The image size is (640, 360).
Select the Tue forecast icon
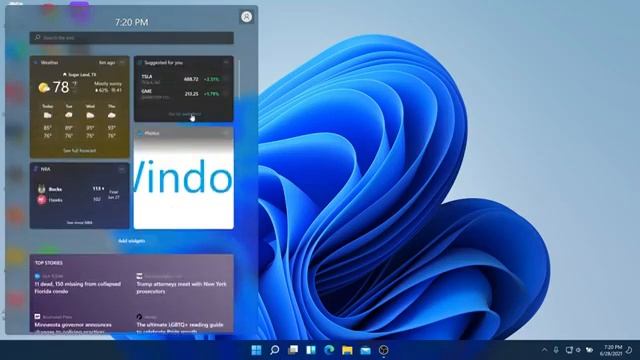pyautogui.click(x=69, y=116)
